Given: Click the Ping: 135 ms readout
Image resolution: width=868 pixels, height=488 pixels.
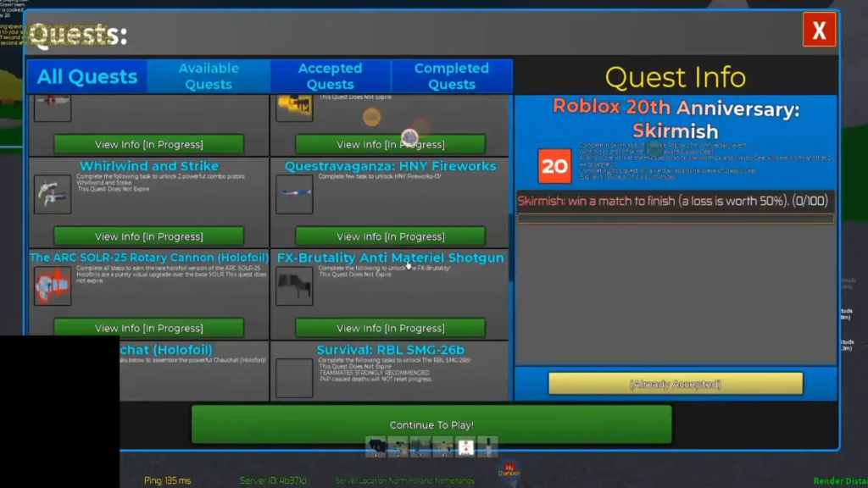Looking at the screenshot, I should [x=167, y=480].
